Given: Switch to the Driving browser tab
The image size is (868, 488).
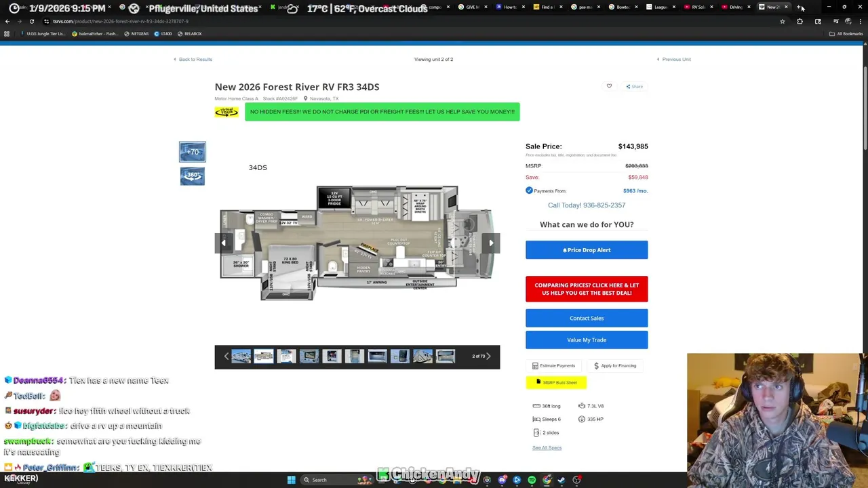Looking at the screenshot, I should pyautogui.click(x=735, y=7).
